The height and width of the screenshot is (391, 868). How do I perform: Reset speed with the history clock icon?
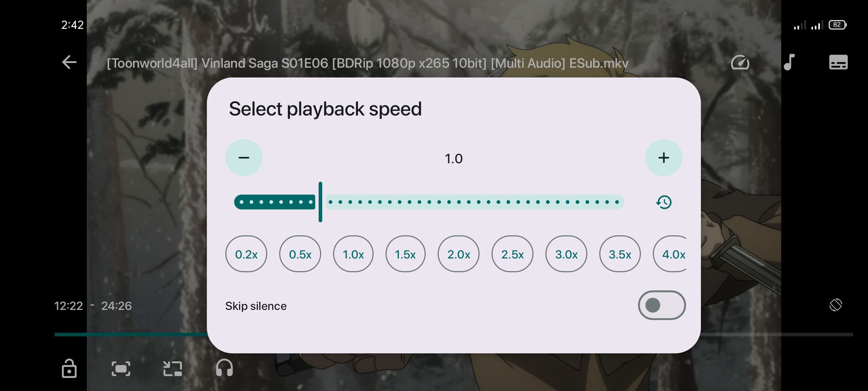click(x=664, y=202)
